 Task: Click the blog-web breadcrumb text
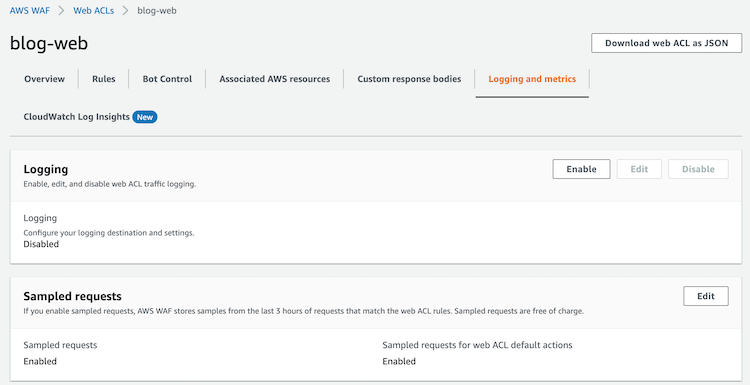click(x=157, y=11)
